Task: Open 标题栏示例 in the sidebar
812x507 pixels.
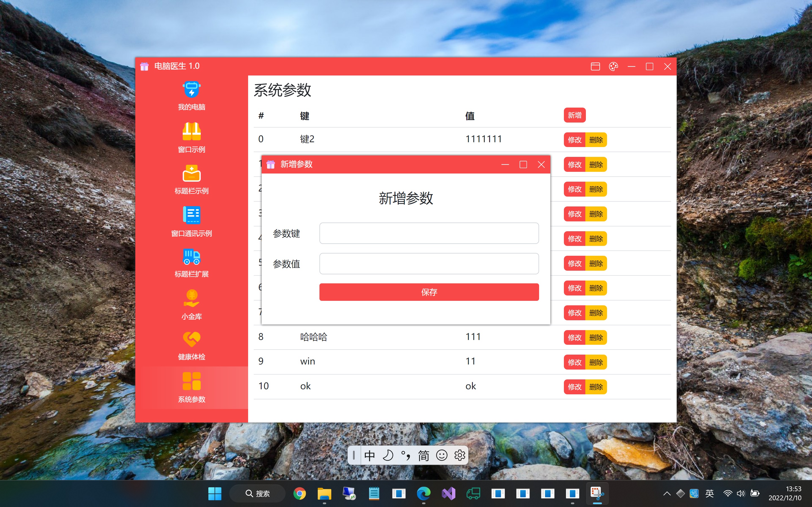Action: point(191,173)
